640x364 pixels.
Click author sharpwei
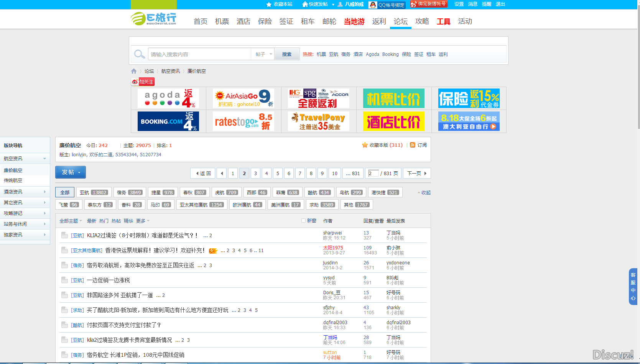[332, 233]
